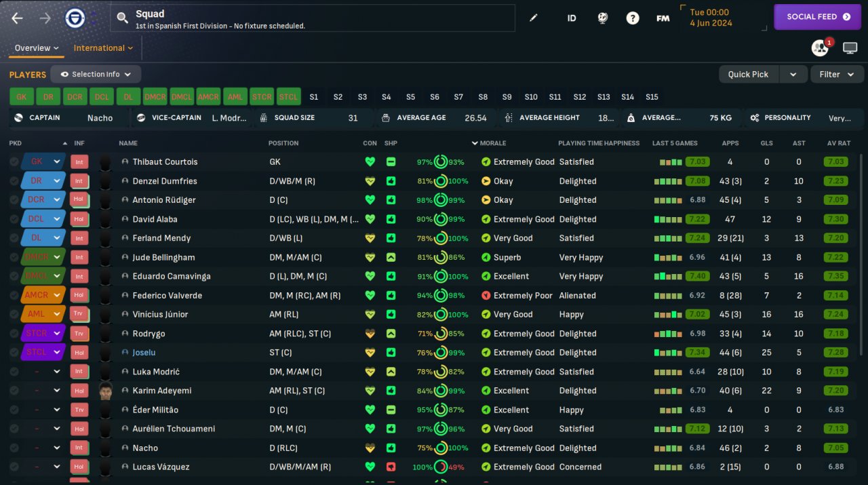
Task: Open the Overview tab menu
Action: click(37, 48)
